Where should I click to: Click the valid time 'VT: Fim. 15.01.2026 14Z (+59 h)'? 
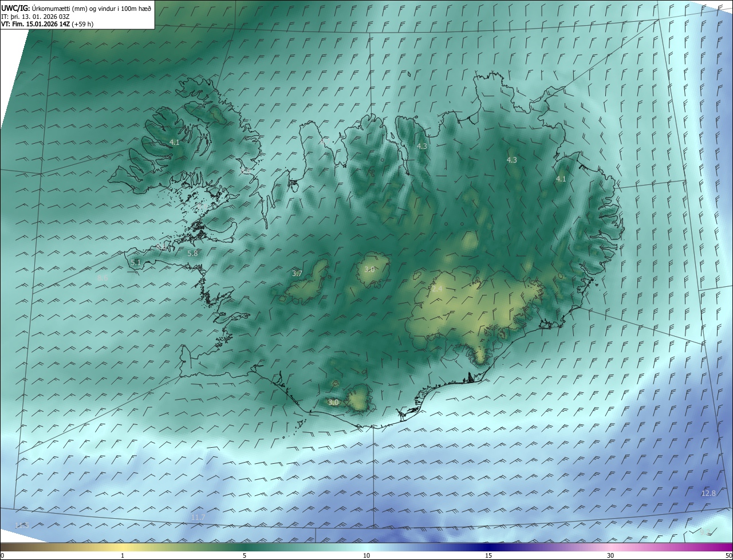[x=47, y=24]
